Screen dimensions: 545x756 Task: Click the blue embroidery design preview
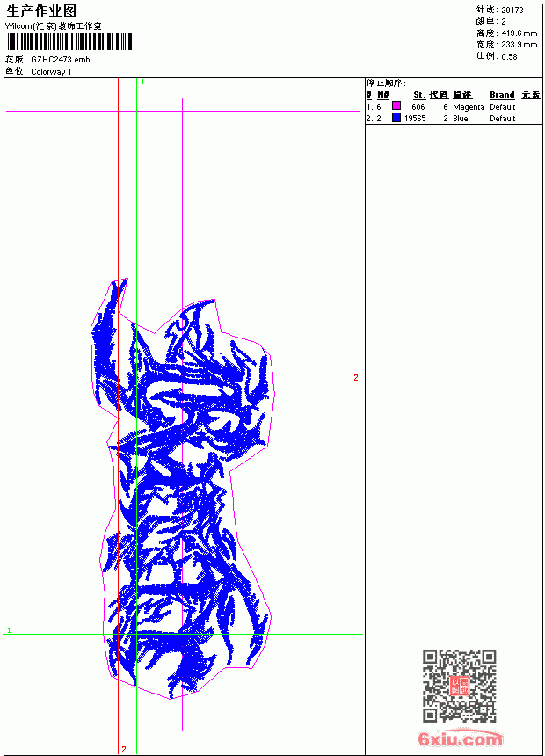(x=183, y=488)
